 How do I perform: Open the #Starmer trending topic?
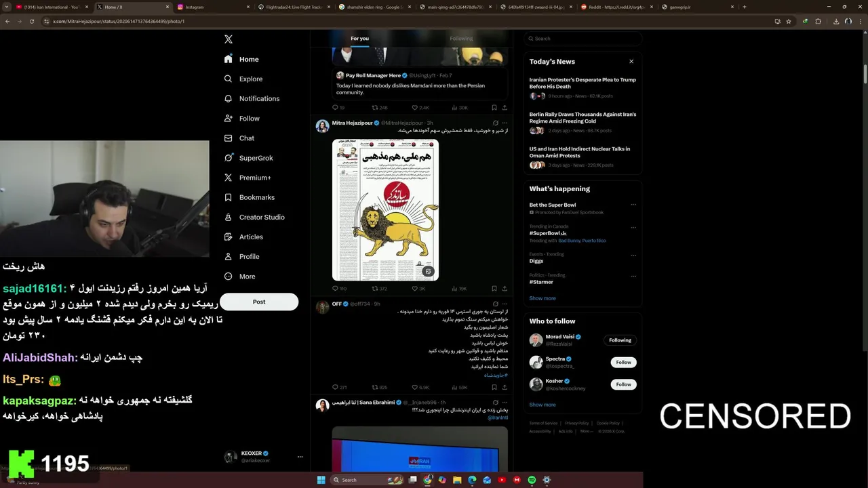point(541,282)
